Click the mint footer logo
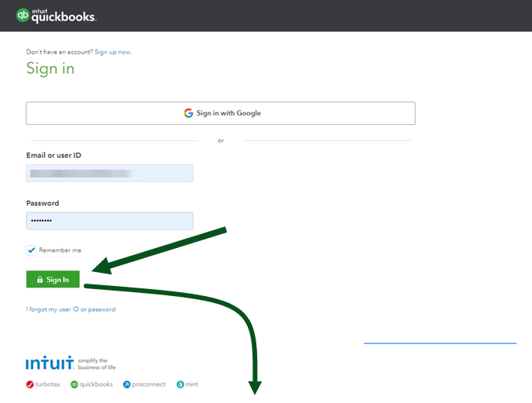 (x=187, y=384)
